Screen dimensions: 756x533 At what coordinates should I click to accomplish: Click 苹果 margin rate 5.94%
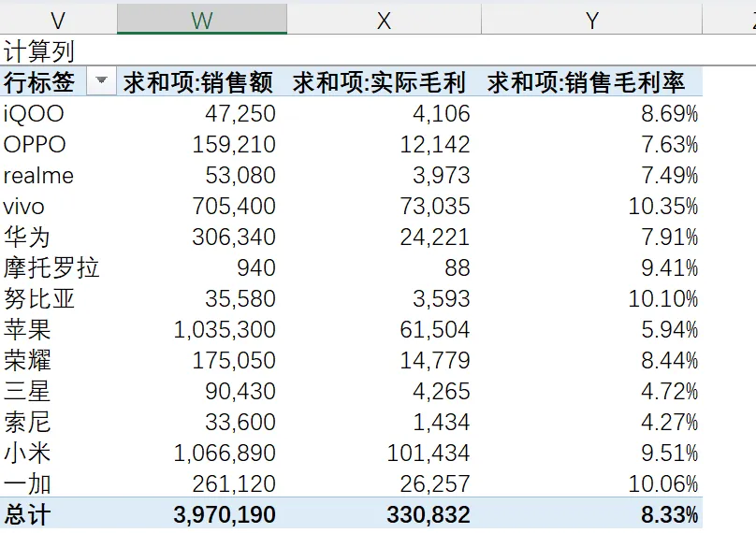[670, 330]
